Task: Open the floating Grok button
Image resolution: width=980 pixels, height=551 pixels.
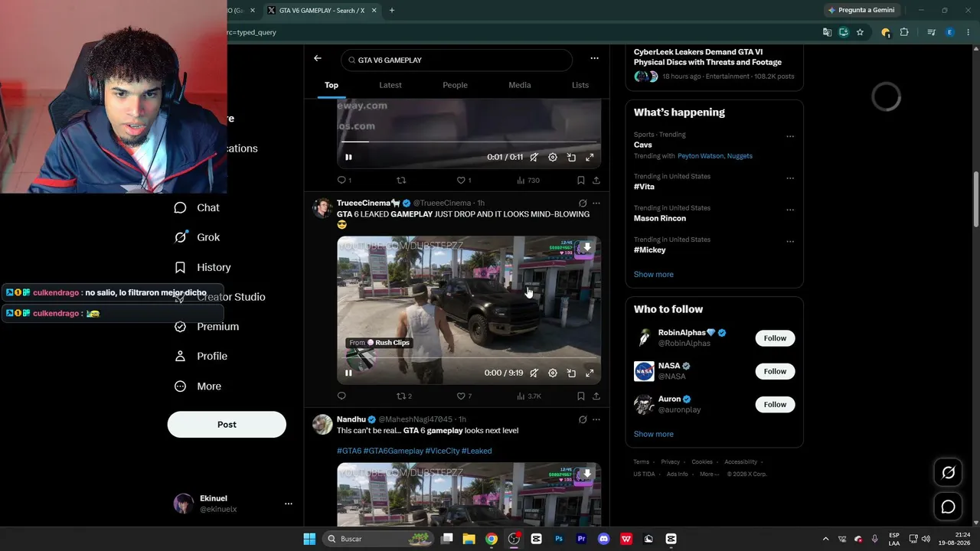Action: (x=948, y=473)
